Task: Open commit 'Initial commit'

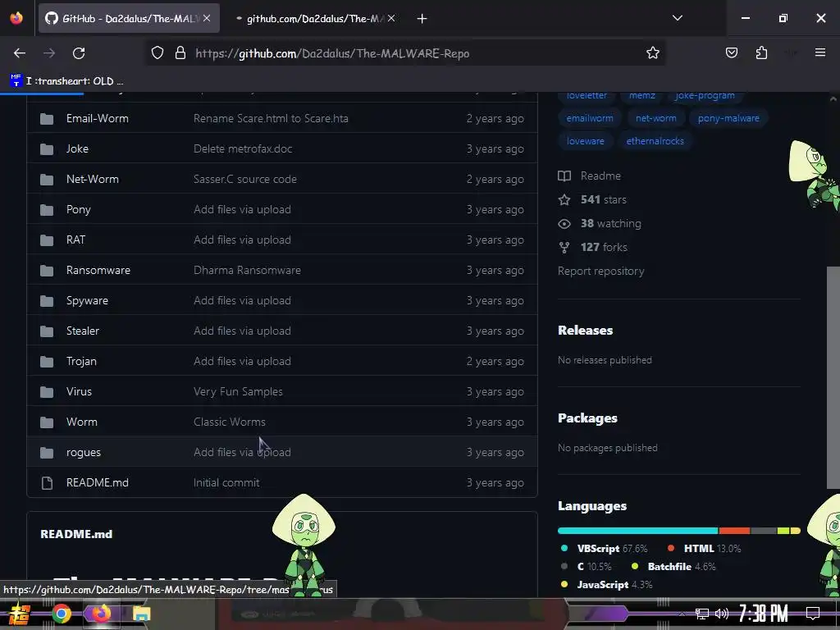Action: [x=226, y=482]
